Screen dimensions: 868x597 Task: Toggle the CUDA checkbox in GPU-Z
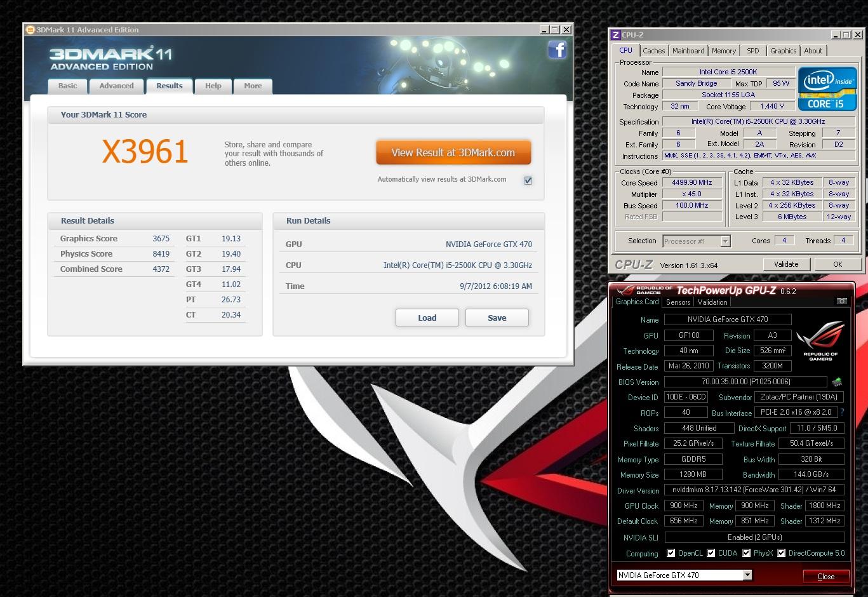[711, 553]
